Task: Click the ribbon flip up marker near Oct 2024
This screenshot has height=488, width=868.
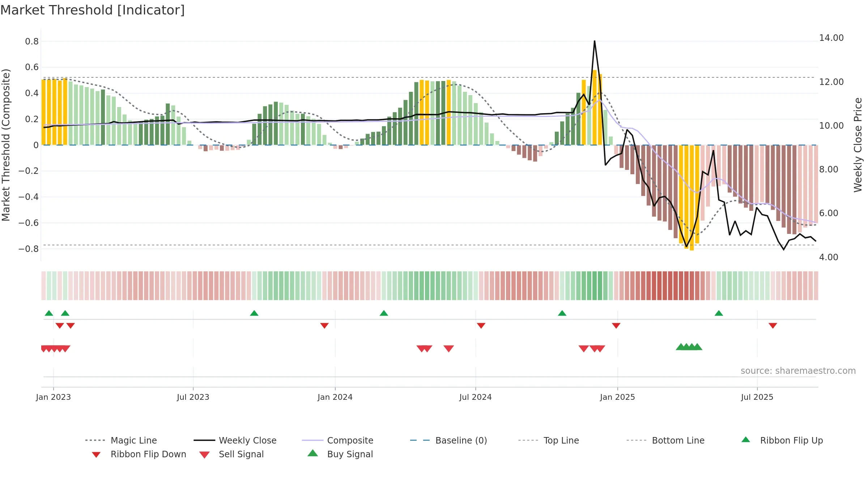Action: coord(562,313)
